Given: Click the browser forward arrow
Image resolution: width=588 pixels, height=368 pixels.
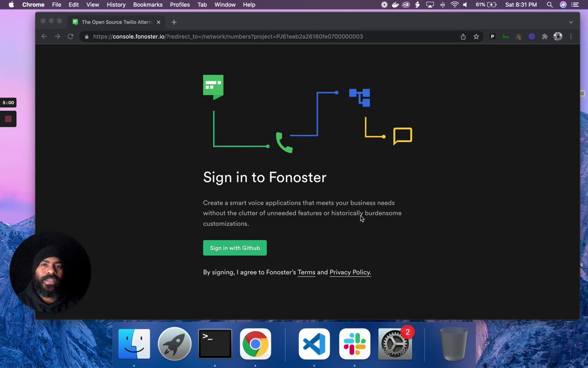Looking at the screenshot, I should 57,36.
